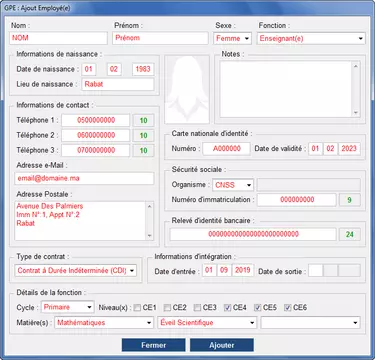Click the Relevé d'identité bancaire field

click(253, 234)
